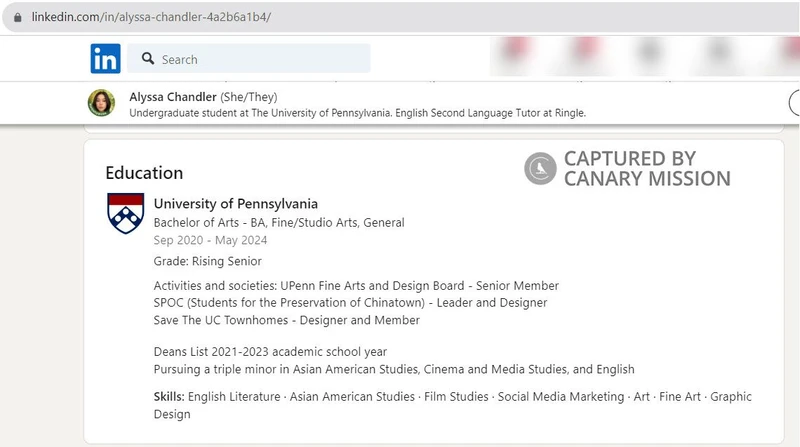The image size is (800, 447).
Task: Click 'Activities and societies: UPenn Fine Arts' line
Action: (x=356, y=286)
